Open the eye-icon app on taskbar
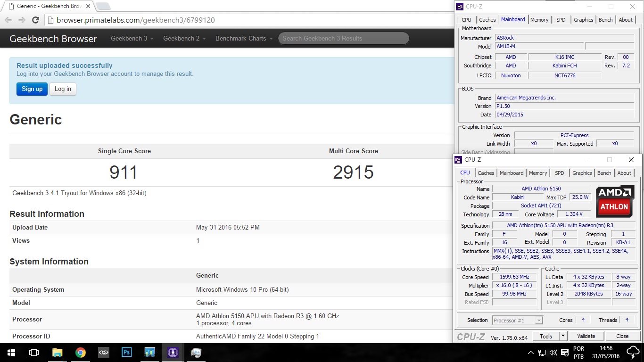This screenshot has height=362, width=644. (104, 352)
